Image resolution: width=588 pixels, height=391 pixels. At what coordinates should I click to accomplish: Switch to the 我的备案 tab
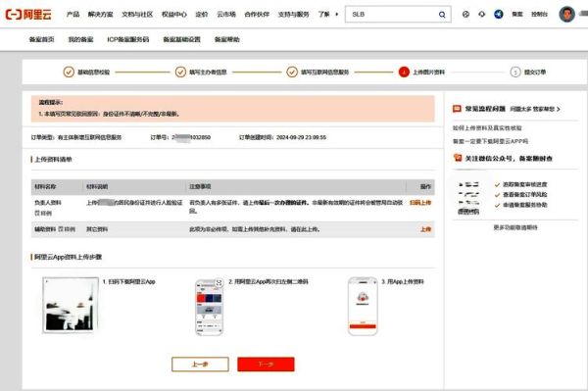tap(80, 39)
